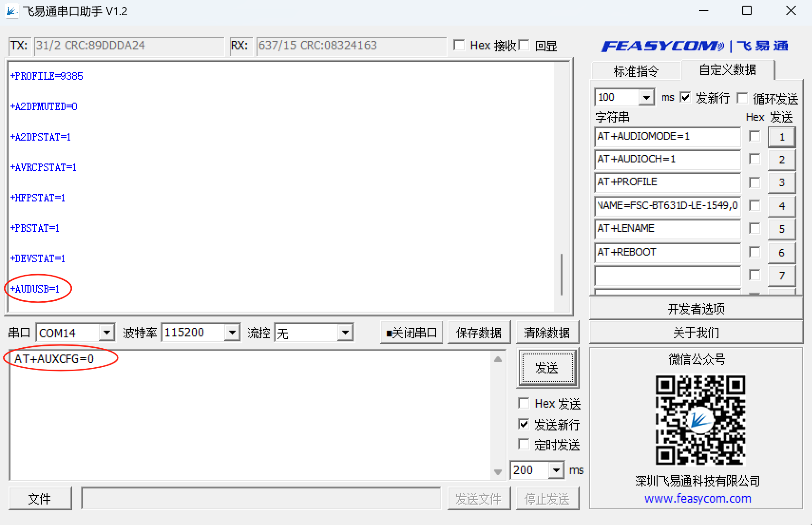Open the 流控 flow control dropdown
812x525 pixels.
pyautogui.click(x=345, y=332)
